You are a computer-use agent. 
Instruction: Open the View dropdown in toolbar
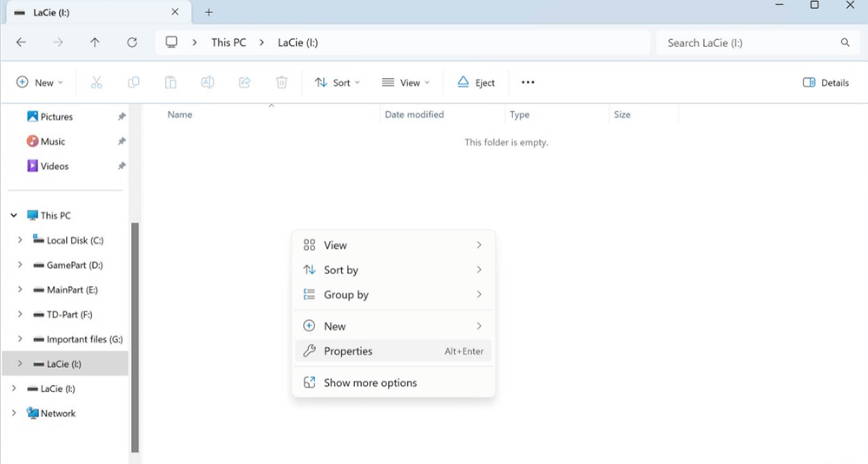pos(405,82)
